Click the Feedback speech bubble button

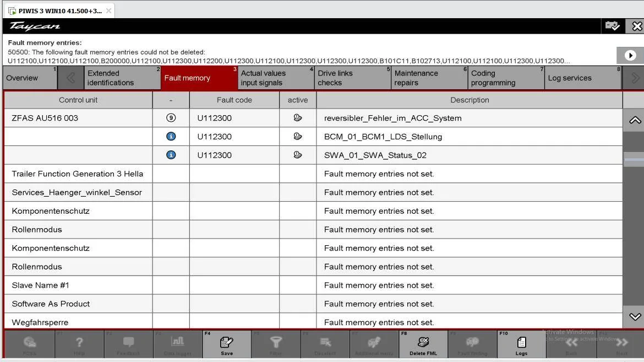pos(128,344)
